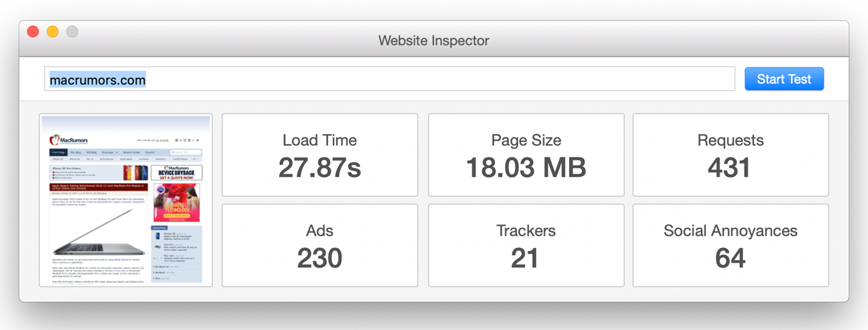Click the Roundups dropdown in the previewed site nav
This screenshot has width=868, height=330.
point(110,153)
